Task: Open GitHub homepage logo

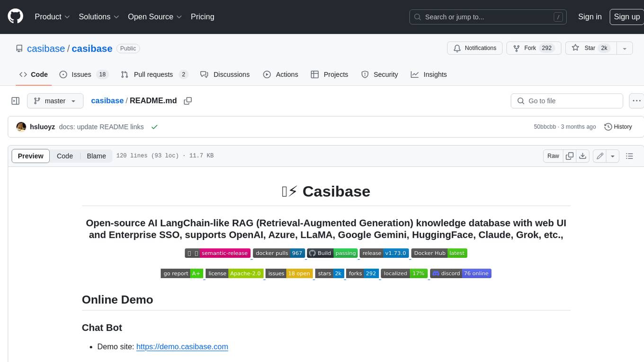Action: 15,17
